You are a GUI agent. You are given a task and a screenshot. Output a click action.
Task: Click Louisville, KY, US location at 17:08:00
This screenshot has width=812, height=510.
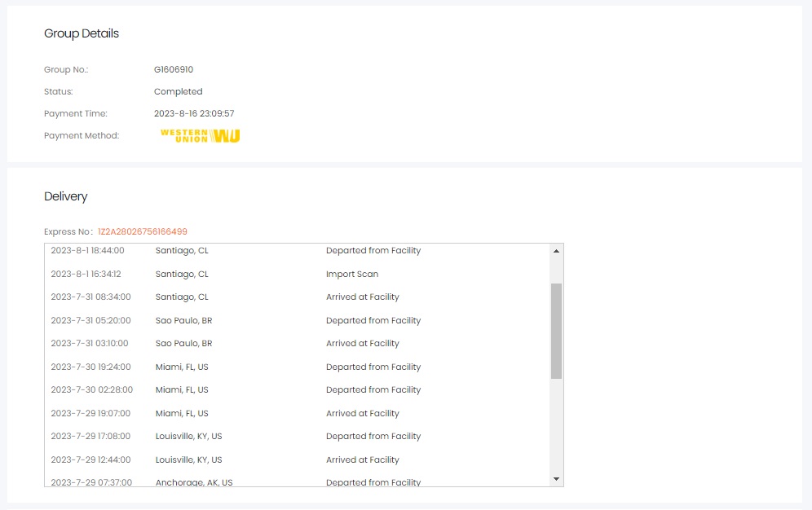[188, 437]
